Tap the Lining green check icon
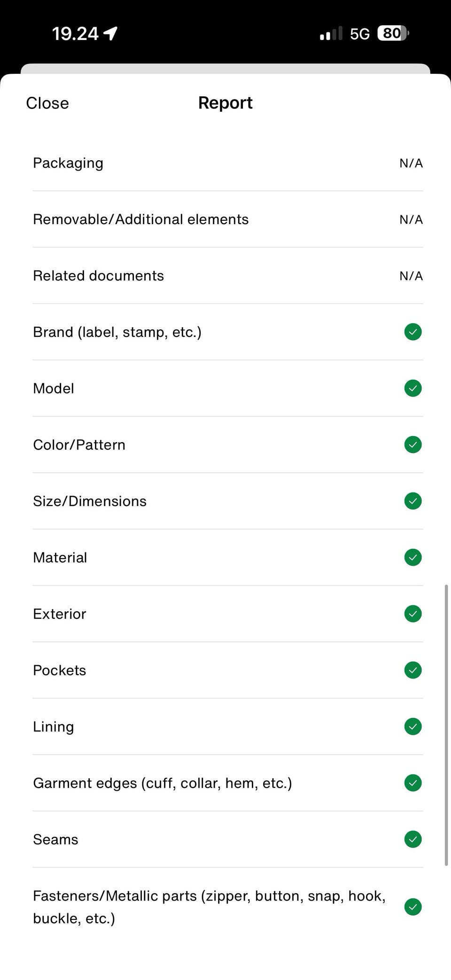This screenshot has height=980, width=451. 412,726
